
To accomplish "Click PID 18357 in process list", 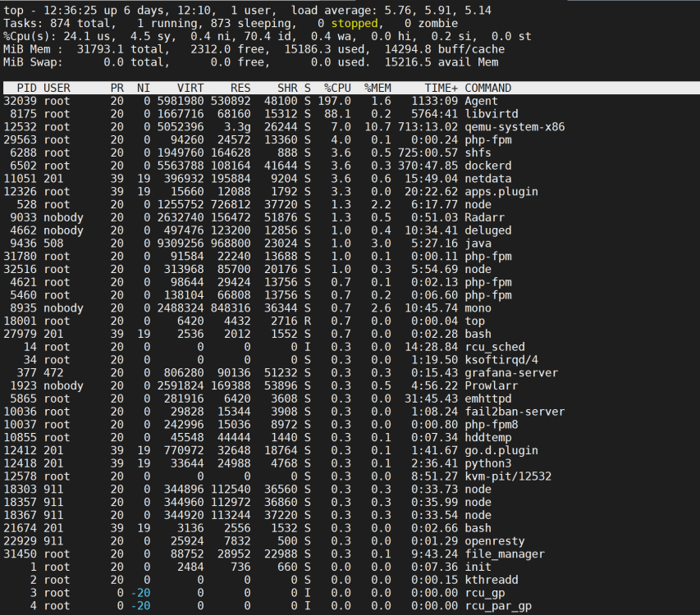I will [20, 502].
